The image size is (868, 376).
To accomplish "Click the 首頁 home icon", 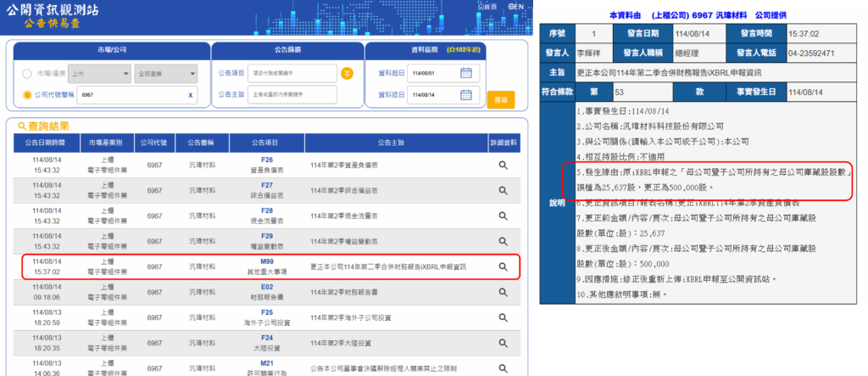I will point(482,6).
